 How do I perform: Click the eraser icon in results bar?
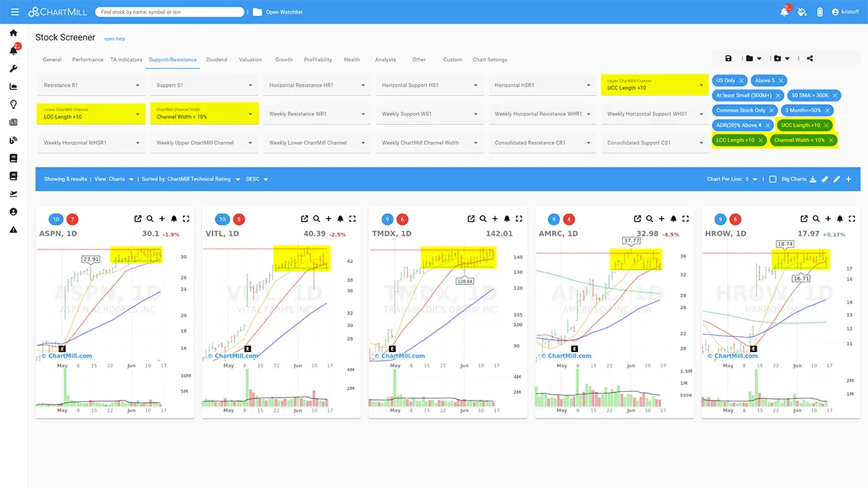(825, 179)
